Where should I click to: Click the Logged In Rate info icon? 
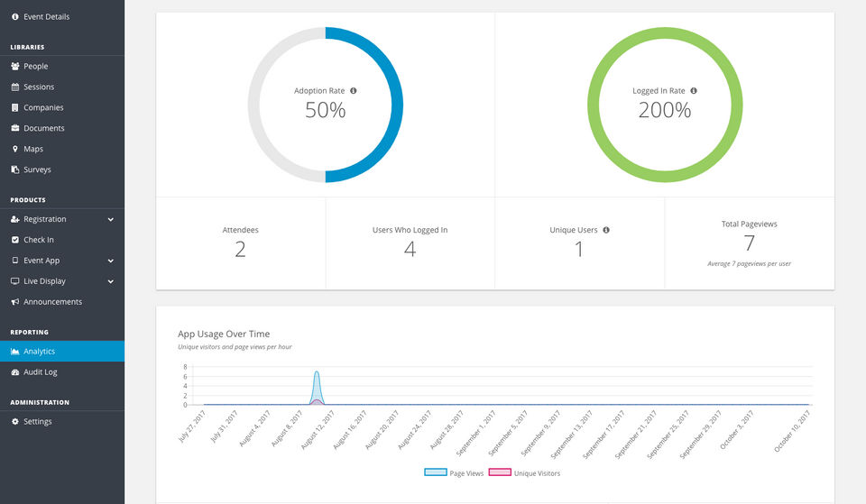(x=694, y=90)
